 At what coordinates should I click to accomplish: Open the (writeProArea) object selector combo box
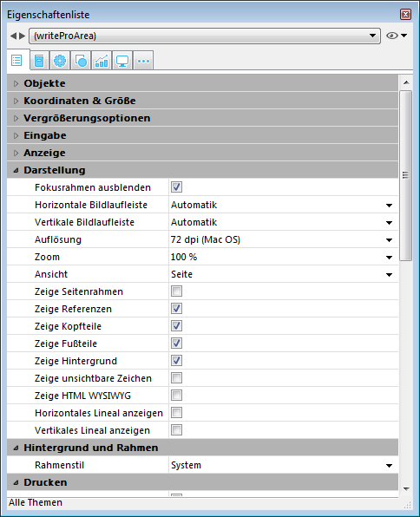pyautogui.click(x=205, y=36)
